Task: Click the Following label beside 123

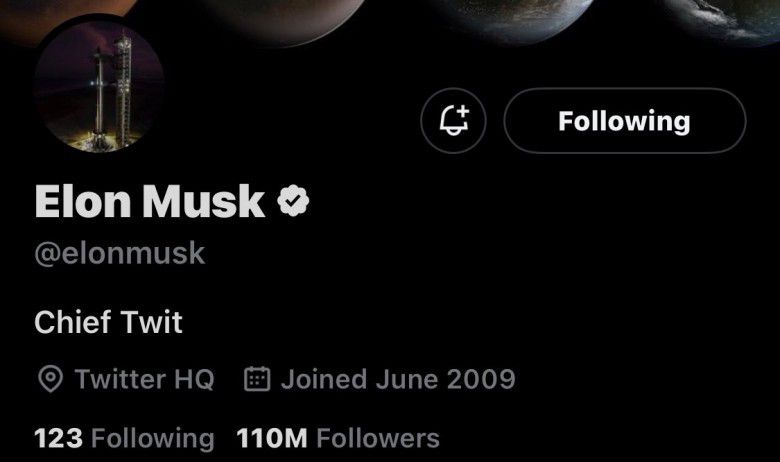Action: 152,438
